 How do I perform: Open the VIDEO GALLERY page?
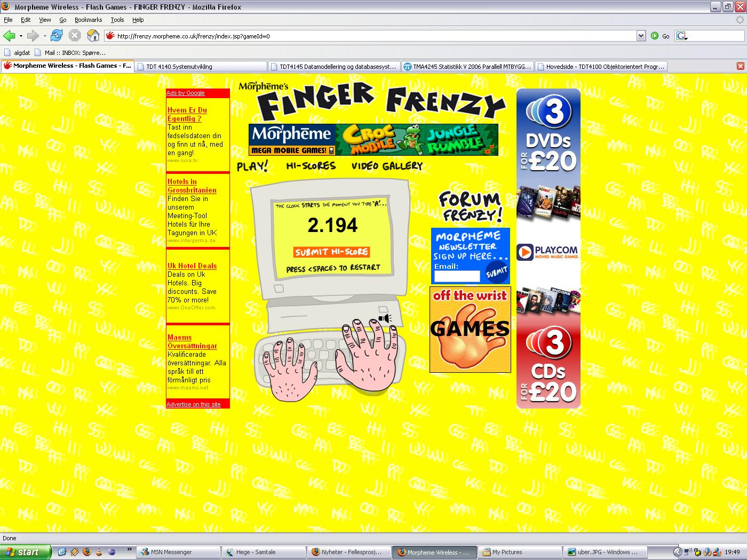click(387, 166)
